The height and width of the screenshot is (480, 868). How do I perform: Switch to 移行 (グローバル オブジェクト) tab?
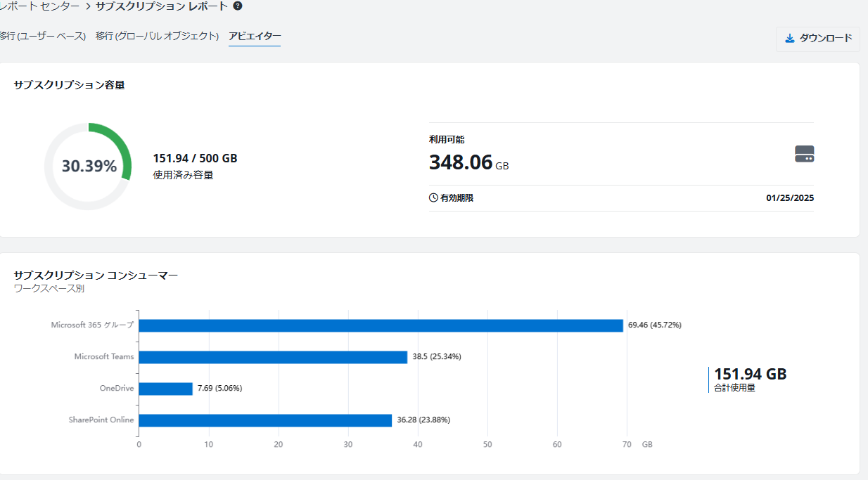pos(158,36)
